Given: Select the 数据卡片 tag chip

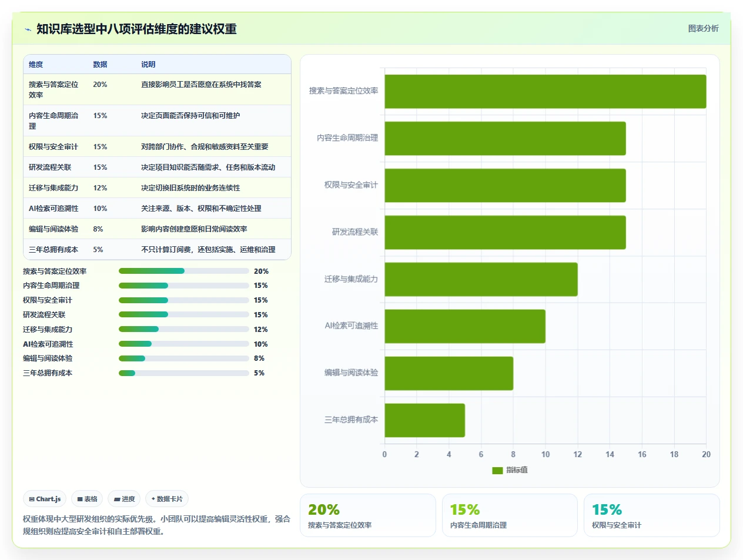Looking at the screenshot, I should 167,499.
